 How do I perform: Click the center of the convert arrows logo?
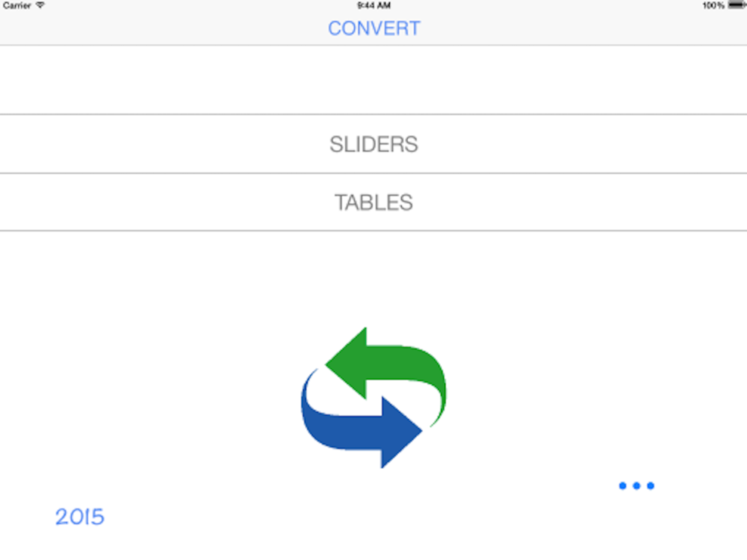374,398
